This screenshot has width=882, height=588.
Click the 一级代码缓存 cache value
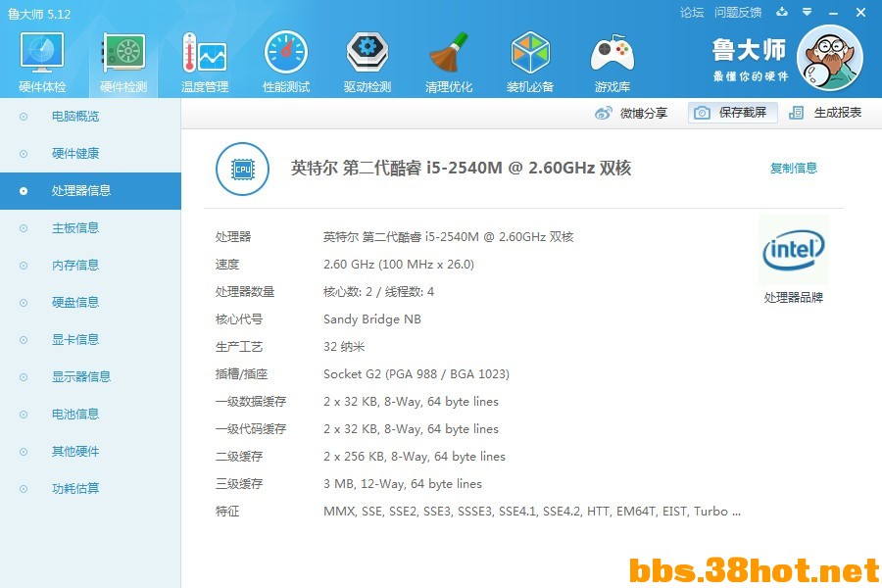point(411,429)
